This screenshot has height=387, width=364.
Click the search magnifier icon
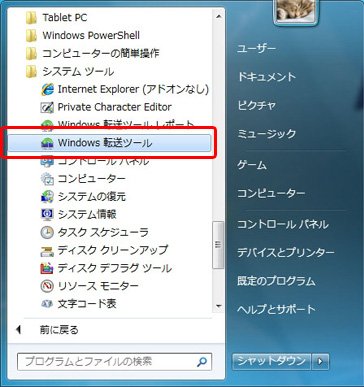pyautogui.click(x=202, y=362)
